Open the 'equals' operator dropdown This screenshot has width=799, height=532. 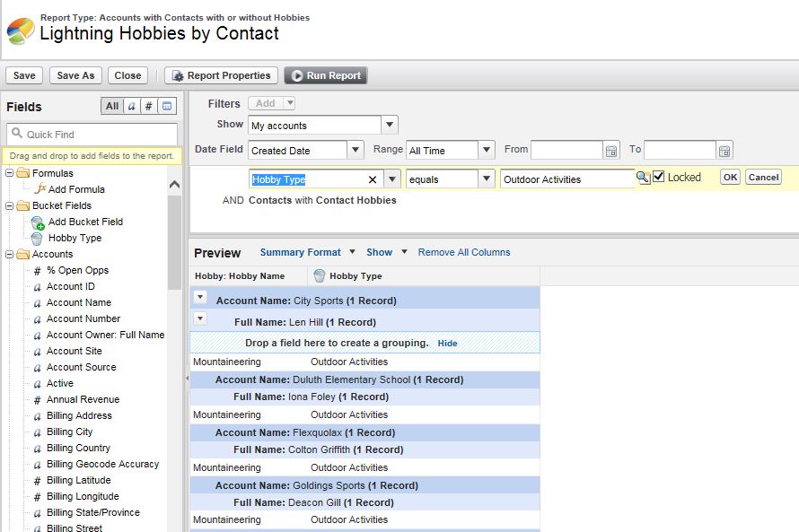486,179
